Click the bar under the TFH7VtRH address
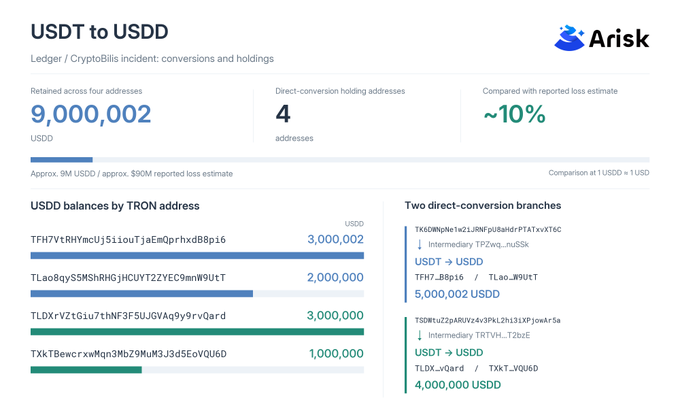This screenshot has height=415, width=680. click(197, 256)
